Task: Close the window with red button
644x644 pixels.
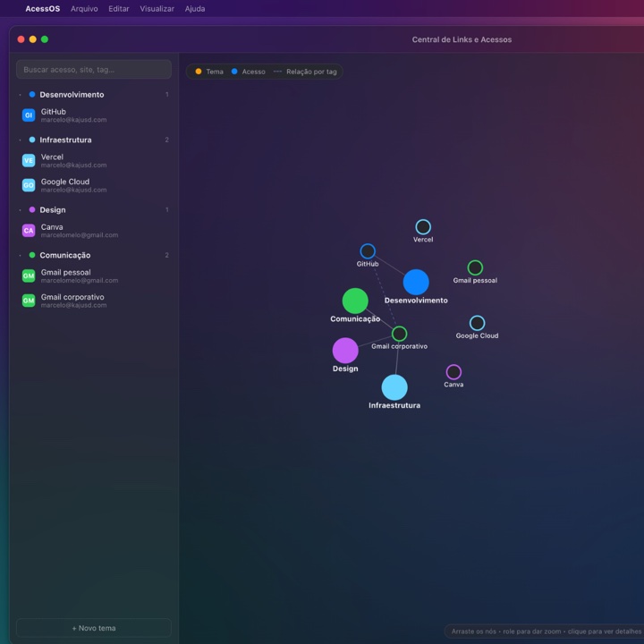Action: click(21, 39)
